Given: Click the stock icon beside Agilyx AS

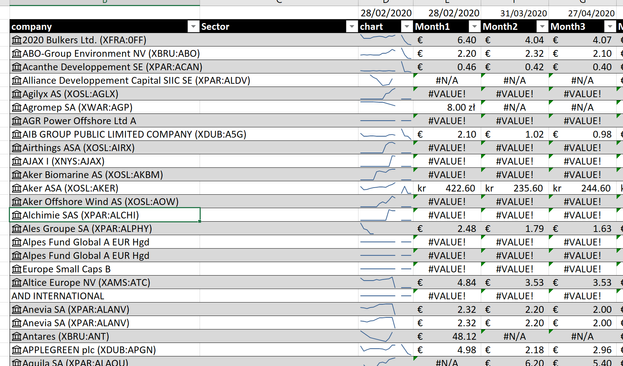Looking at the screenshot, I should click(16, 94).
